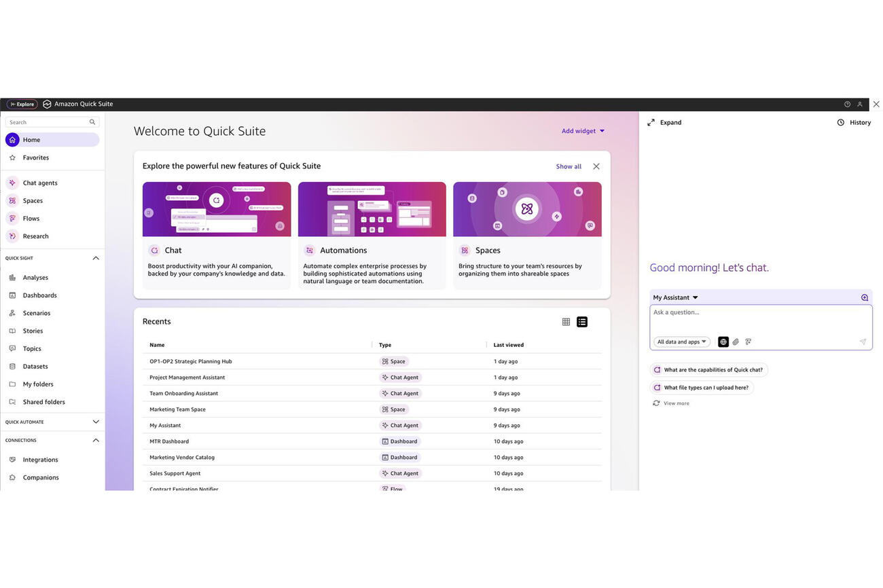The width and height of the screenshot is (883, 588).
Task: Open the Add widget menu button
Action: (583, 131)
